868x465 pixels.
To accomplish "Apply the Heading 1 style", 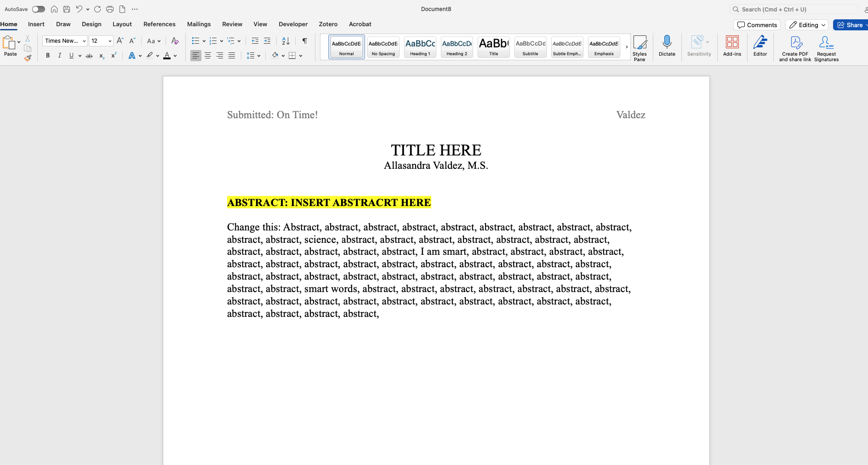I will (x=420, y=47).
